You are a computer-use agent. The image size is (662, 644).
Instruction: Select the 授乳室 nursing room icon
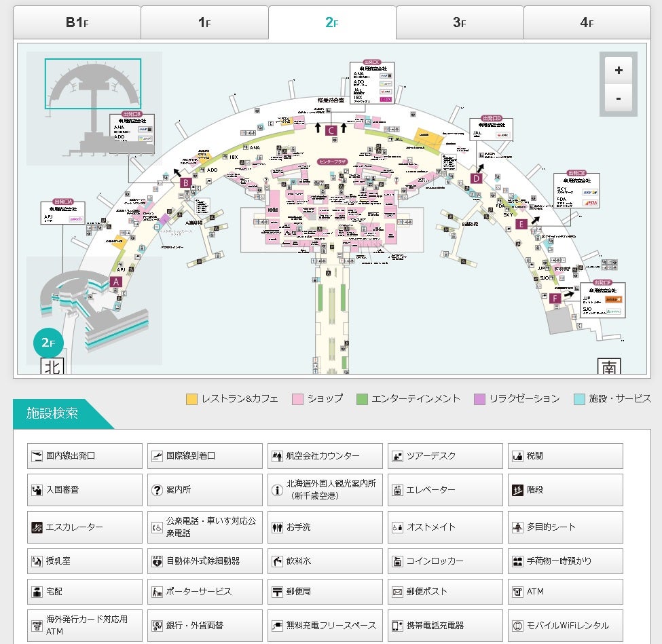pyautogui.click(x=84, y=561)
